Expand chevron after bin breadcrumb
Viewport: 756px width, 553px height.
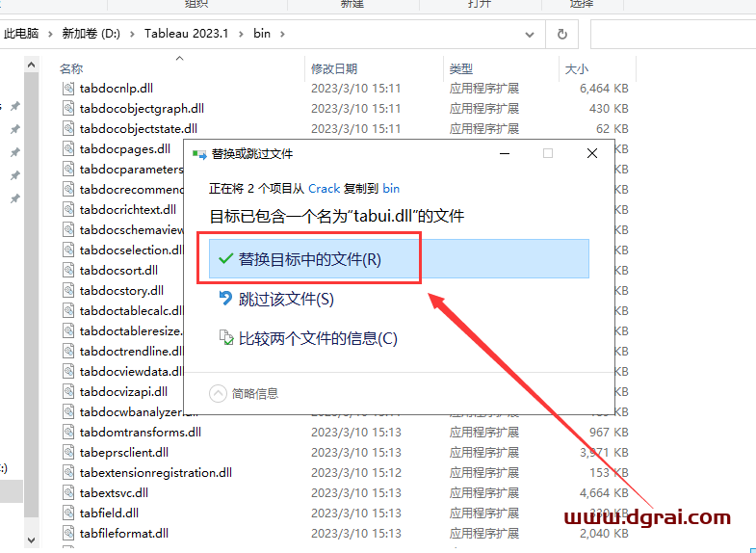coord(282,34)
